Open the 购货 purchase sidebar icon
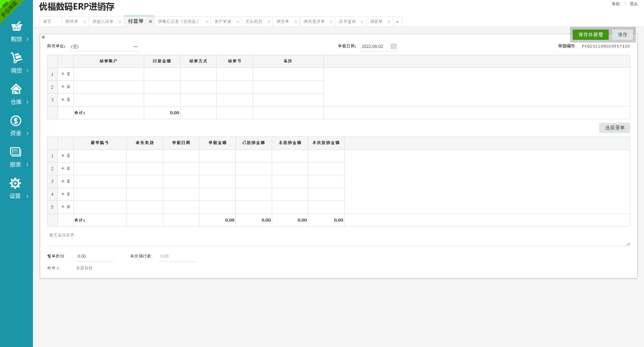The width and height of the screenshot is (644, 347). [x=16, y=26]
